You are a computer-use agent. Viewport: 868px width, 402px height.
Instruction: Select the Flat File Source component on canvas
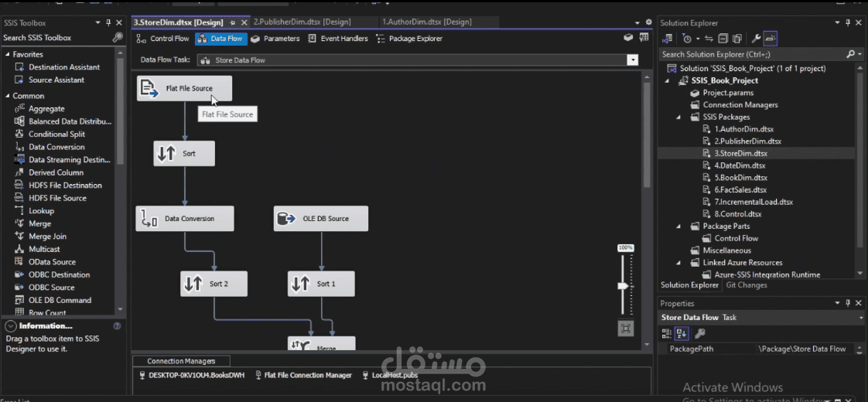(x=184, y=88)
